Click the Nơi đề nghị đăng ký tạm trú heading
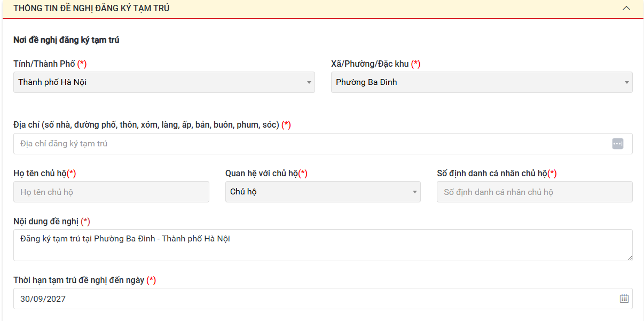644x321 pixels. tap(66, 40)
